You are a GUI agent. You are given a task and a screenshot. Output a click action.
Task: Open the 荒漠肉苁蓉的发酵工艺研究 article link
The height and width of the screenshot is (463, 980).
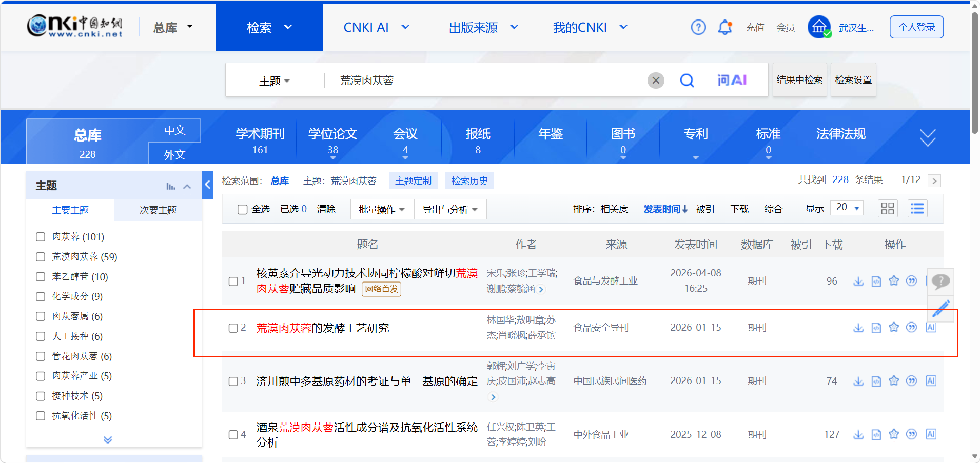tap(323, 328)
